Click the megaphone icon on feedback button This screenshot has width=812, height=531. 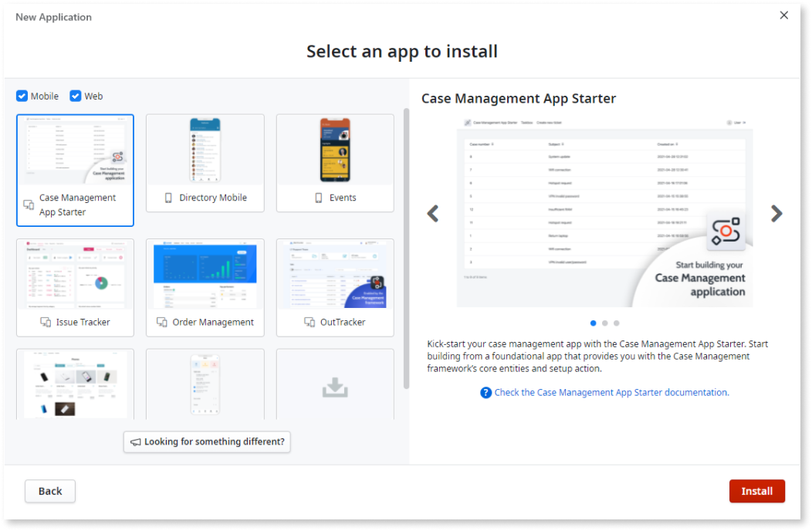point(136,442)
